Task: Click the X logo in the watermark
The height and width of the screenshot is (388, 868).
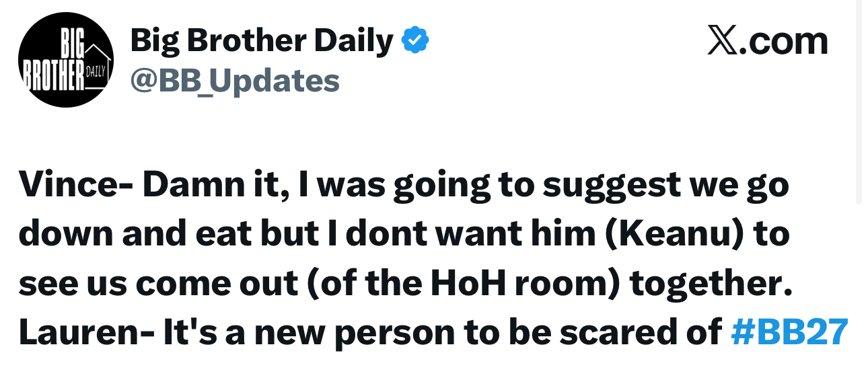Action: pyautogui.click(x=723, y=42)
